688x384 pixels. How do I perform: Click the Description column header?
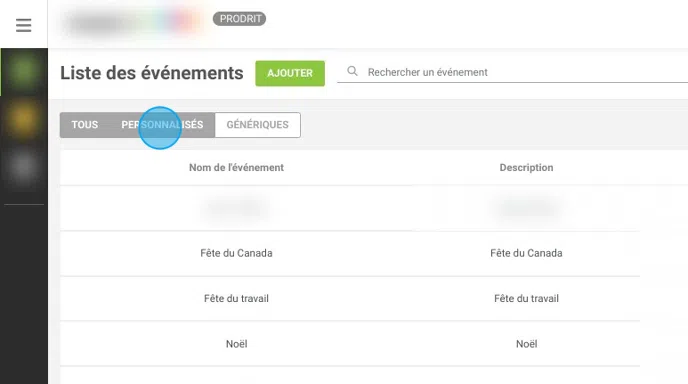click(x=526, y=167)
